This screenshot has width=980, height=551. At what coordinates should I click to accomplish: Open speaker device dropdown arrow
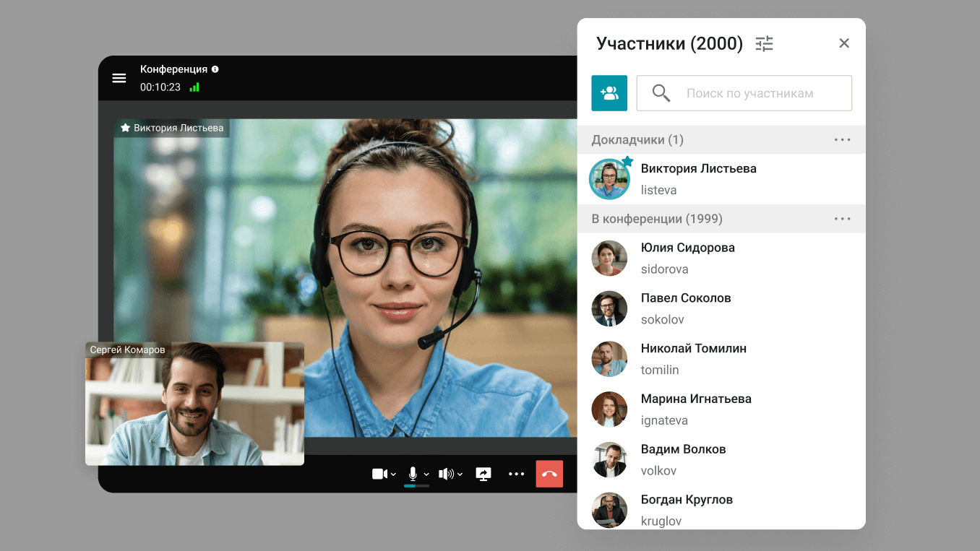tap(460, 474)
